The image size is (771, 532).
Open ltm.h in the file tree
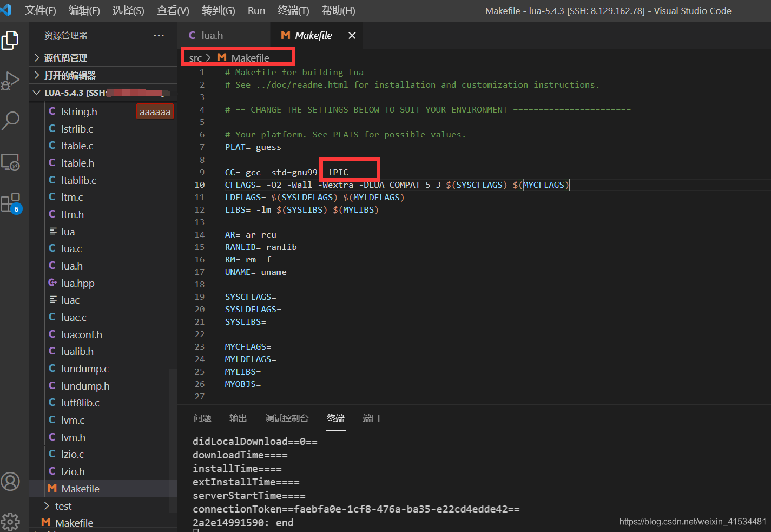tap(73, 214)
